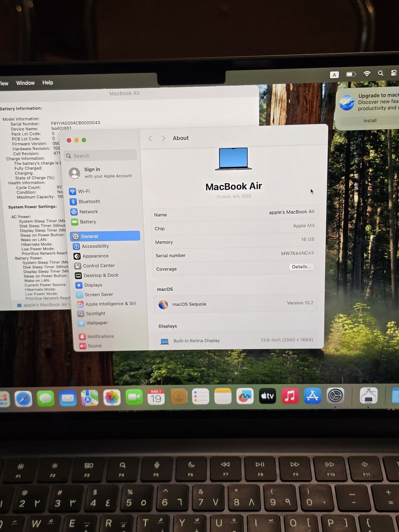Viewport: 399px width, 532px height.
Task: Open Contacts in the Dock
Action: (178, 397)
